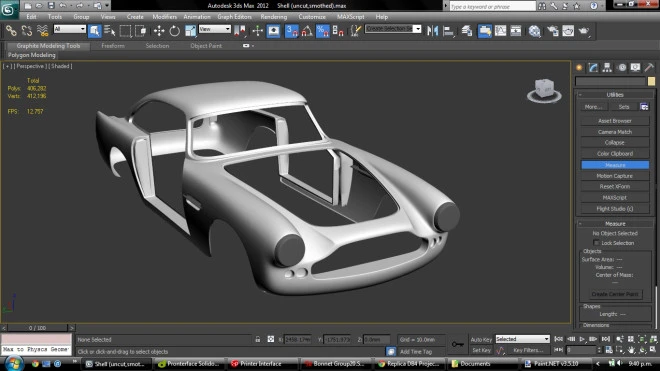
Task: Click the time slider showing 0 / 100
Action: 37,328
